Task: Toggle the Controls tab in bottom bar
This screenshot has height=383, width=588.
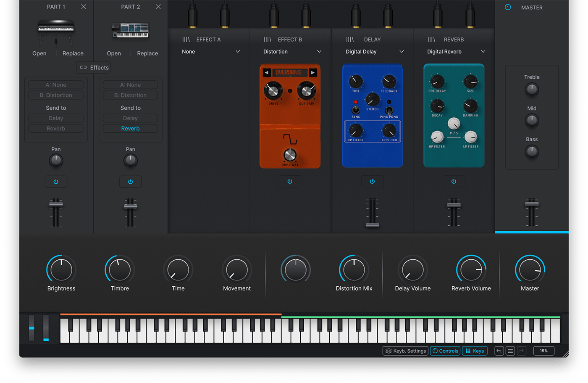Action: click(x=445, y=351)
